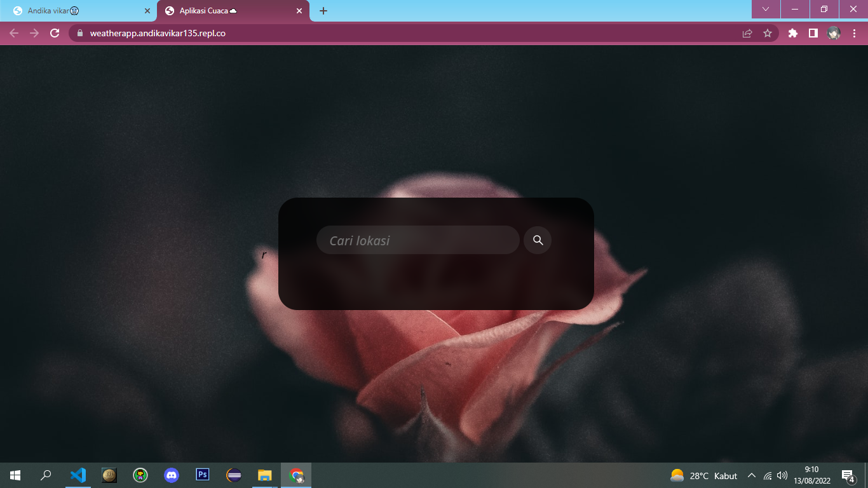Expand the tab search chevron
Screen dimensions: 868x488
pyautogui.click(x=766, y=10)
